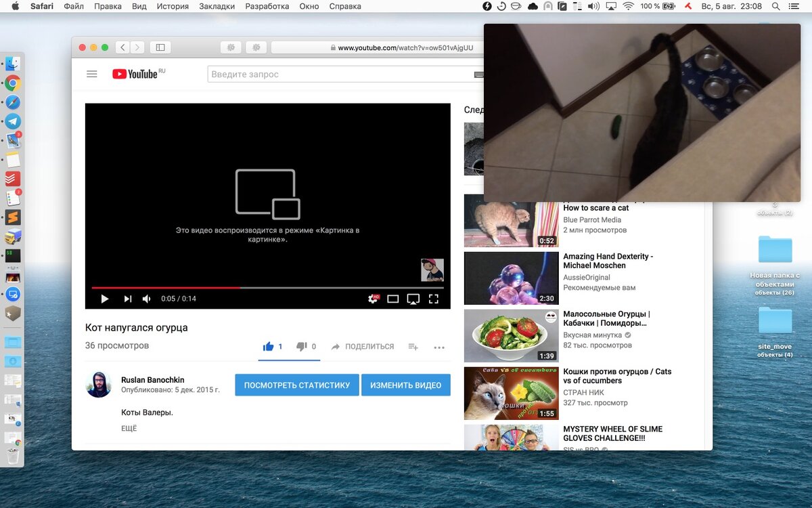This screenshot has width=812, height=508.
Task: Open the player settings gear
Action: (x=373, y=299)
